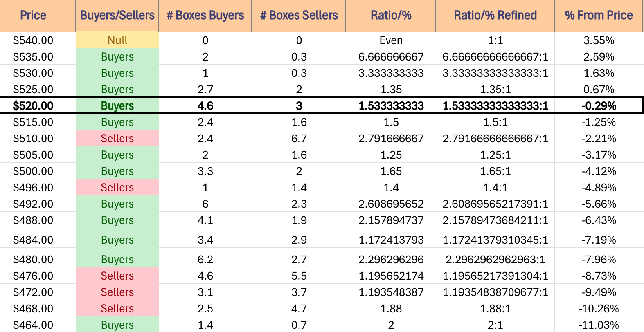Click the -10.26% from price cell
The height and width of the screenshot is (332, 644).
coord(599,308)
